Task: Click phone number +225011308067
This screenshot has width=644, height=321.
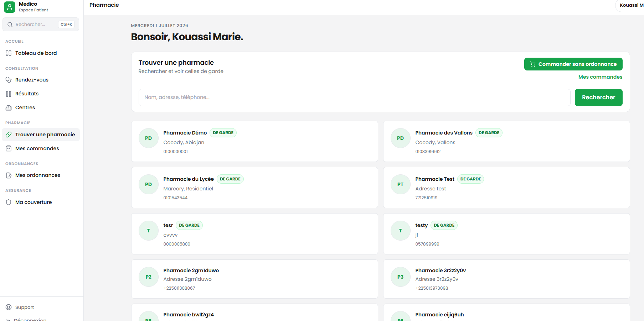Action: [x=179, y=288]
